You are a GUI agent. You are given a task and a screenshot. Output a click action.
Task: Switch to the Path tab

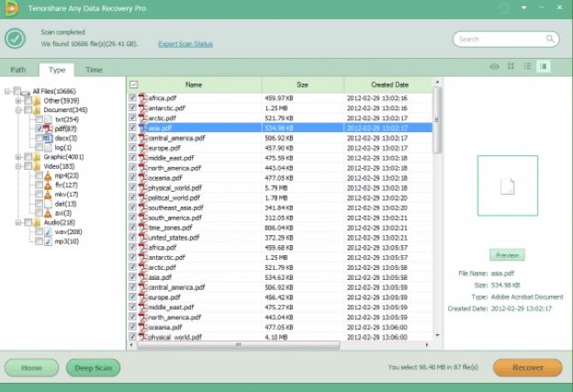[x=18, y=70]
